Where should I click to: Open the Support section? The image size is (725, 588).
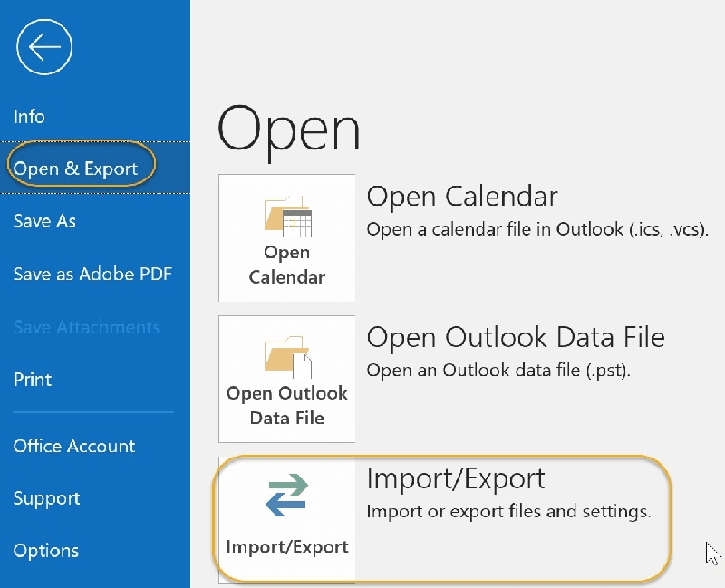46,498
